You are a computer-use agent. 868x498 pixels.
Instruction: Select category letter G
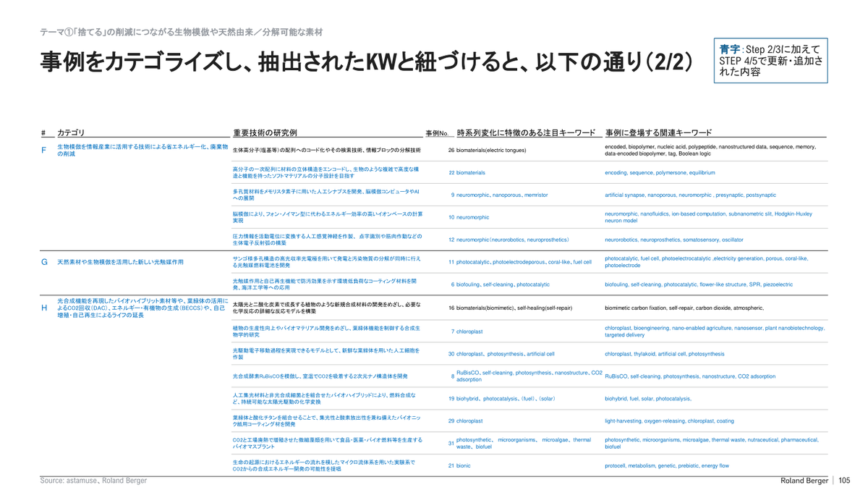pos(43,261)
